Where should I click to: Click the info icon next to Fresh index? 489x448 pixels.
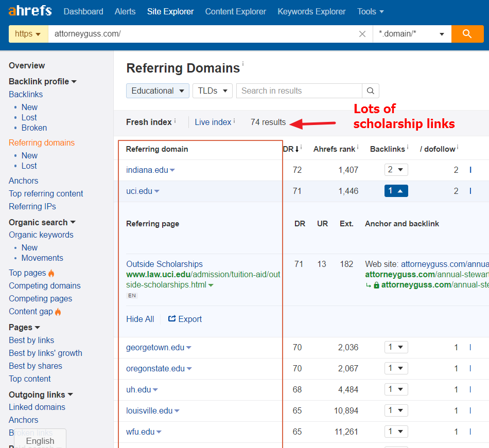tap(174, 119)
